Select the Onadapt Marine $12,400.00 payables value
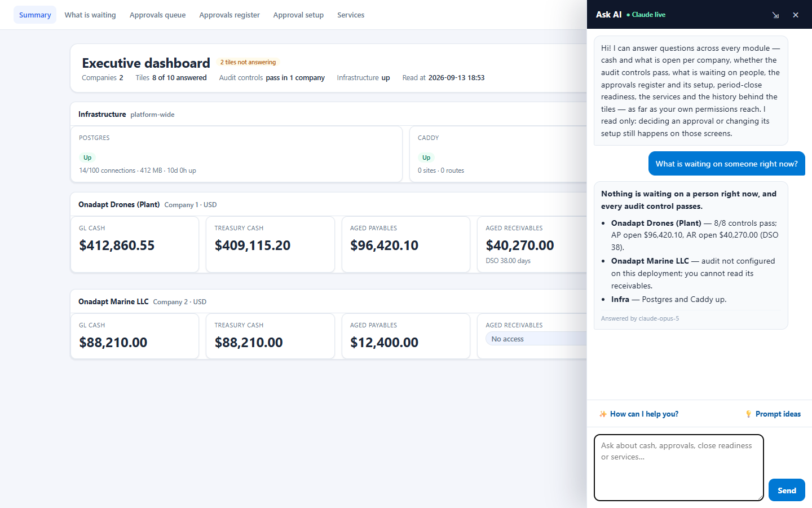Viewport: 812px width, 508px height. click(385, 343)
